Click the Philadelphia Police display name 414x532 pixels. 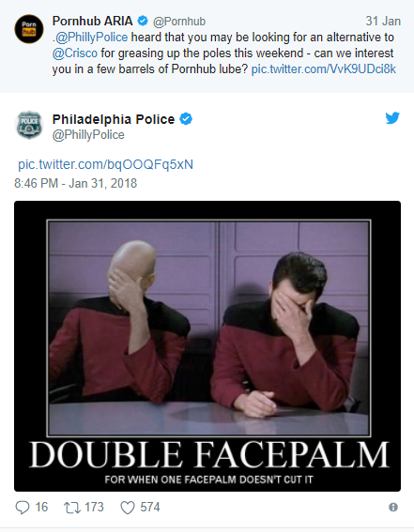pos(114,119)
